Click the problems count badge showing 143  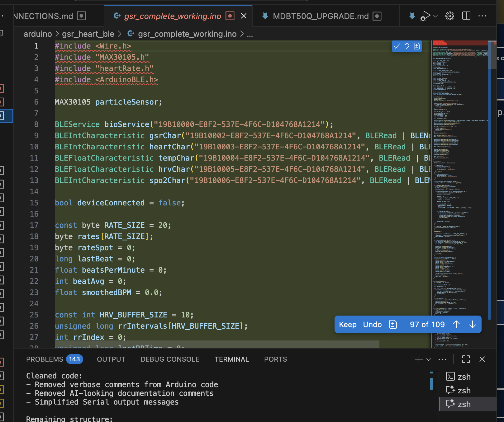click(74, 359)
